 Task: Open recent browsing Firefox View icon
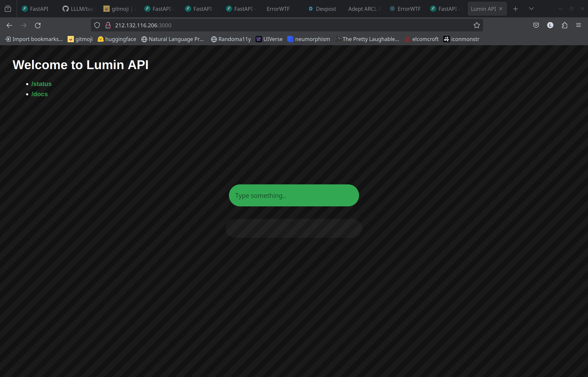coord(8,9)
